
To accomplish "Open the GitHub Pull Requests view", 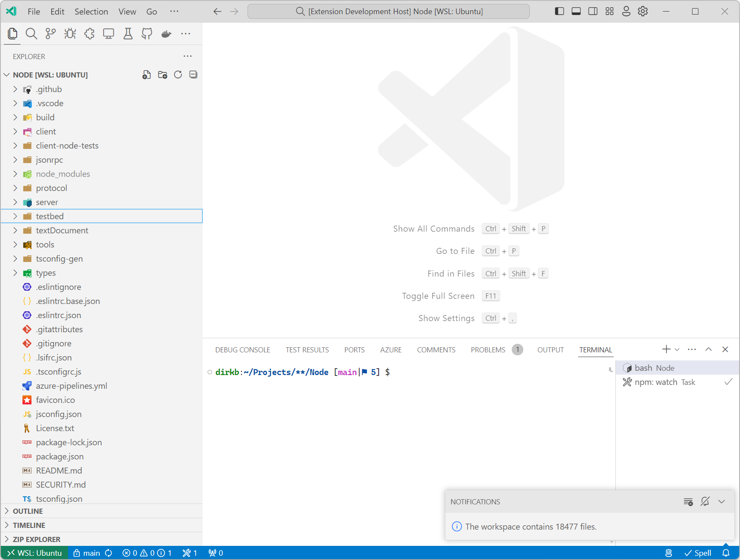I will coord(146,33).
